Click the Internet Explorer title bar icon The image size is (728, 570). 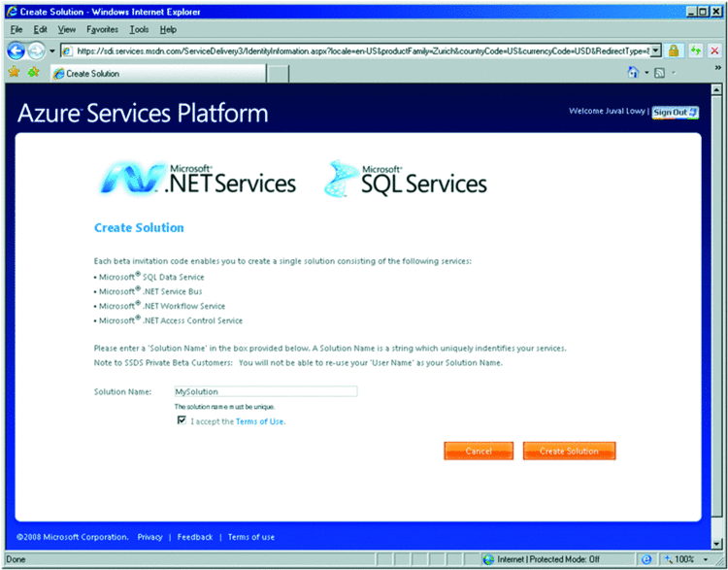pos(12,12)
